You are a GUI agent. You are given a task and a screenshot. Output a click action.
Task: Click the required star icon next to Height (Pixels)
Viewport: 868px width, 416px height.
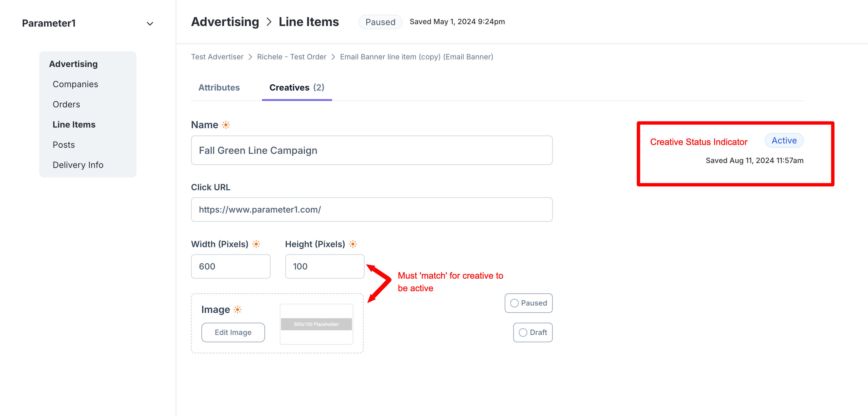click(353, 244)
